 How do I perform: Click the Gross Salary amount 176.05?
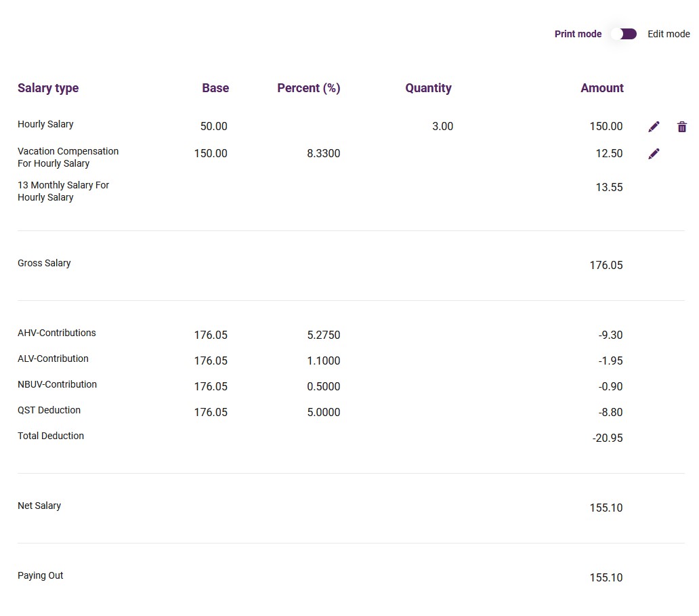pos(606,265)
